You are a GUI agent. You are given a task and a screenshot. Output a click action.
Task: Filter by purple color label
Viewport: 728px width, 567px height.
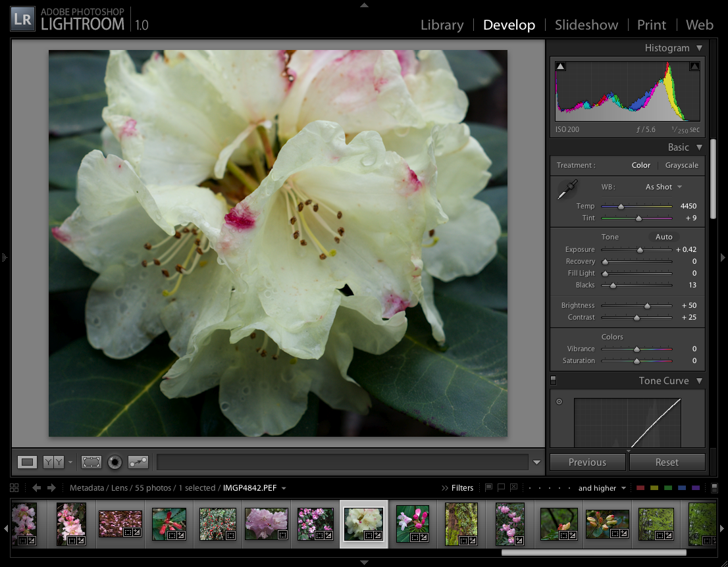[696, 488]
